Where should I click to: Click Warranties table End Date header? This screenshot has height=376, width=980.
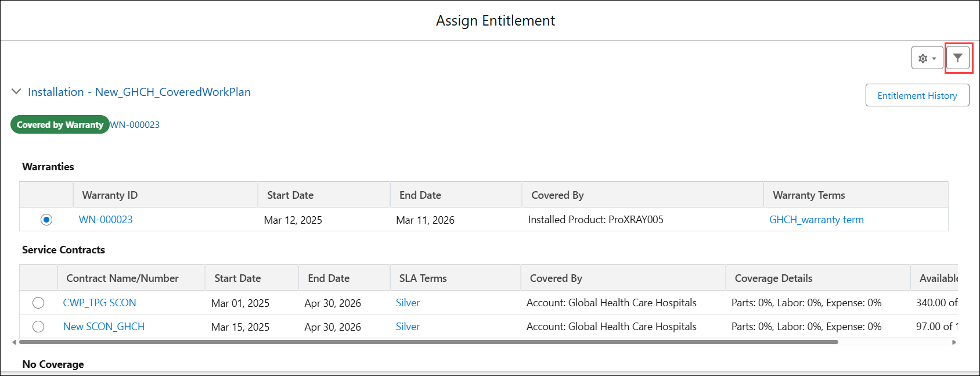456,195
